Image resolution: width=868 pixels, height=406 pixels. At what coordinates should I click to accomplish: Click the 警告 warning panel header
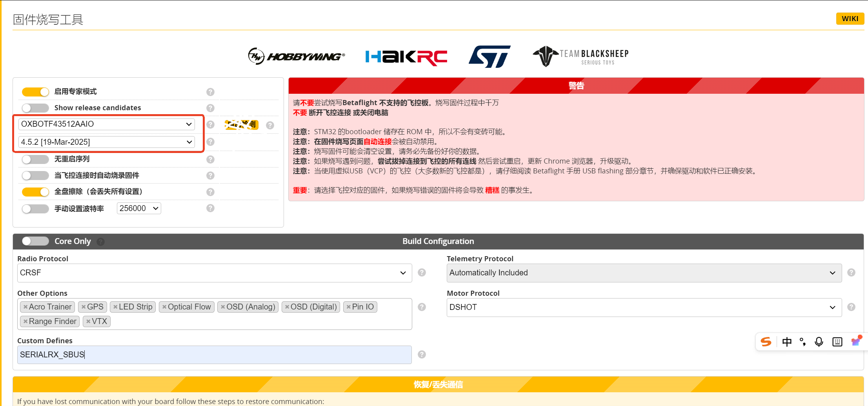[576, 86]
